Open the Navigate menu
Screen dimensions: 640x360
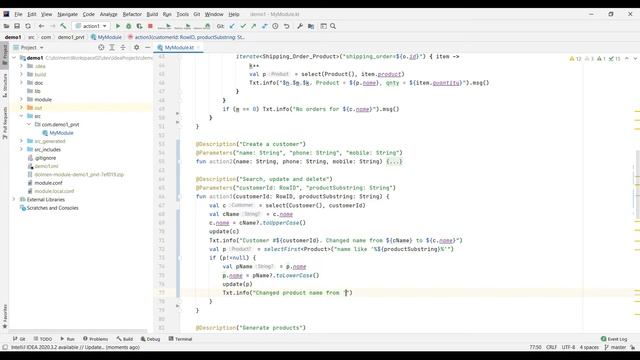click(x=67, y=14)
